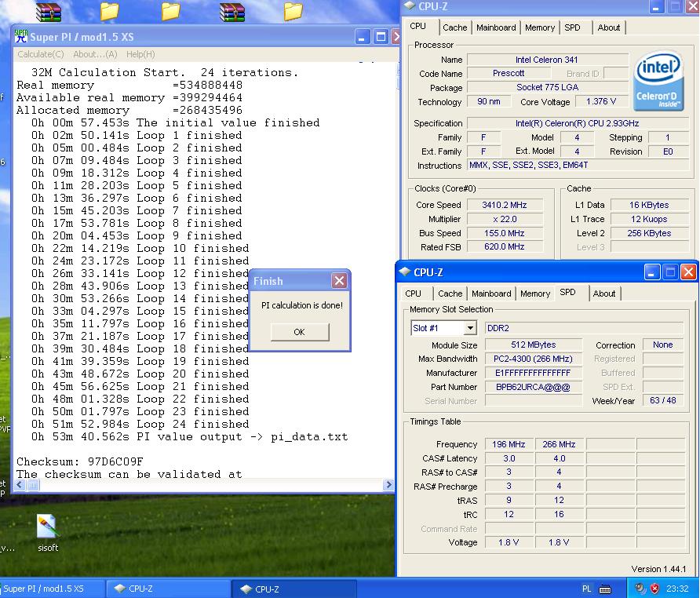The image size is (700, 598).
Task: Switch to Memory tab in upper CPU-Z
Action: 540,27
